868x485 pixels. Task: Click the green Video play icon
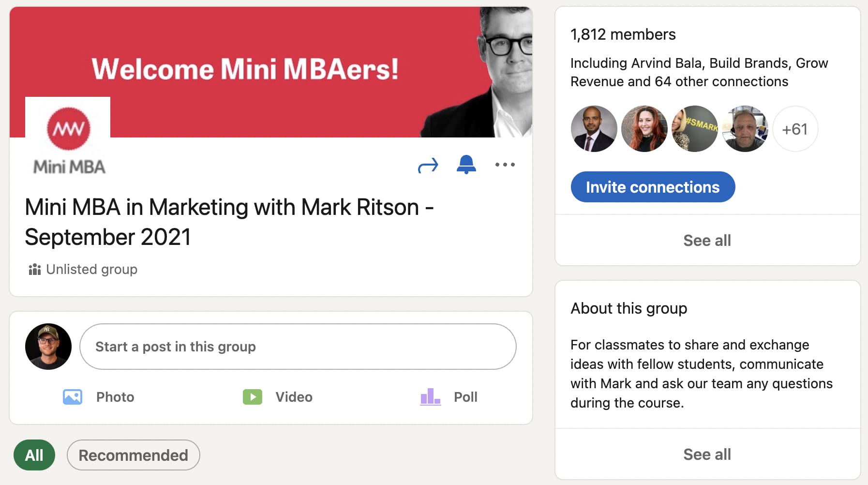253,397
